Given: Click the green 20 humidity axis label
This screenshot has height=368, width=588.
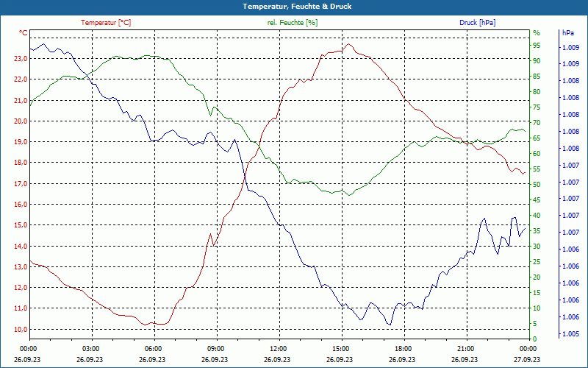Looking at the screenshot, I should coord(537,277).
